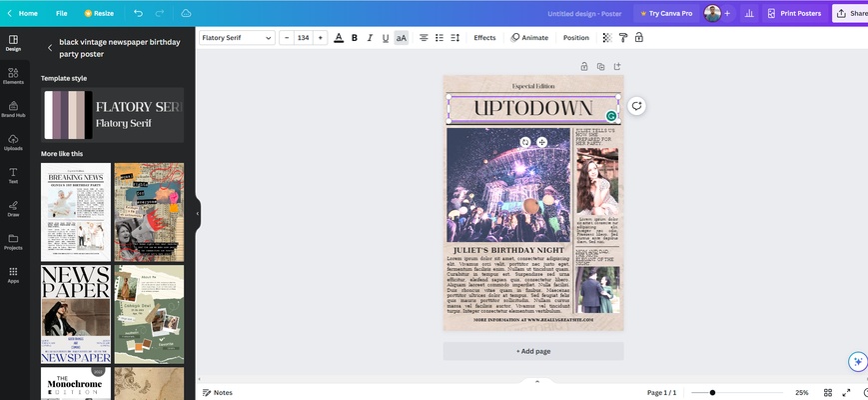Select the Breaking News template thumbnail
The width and height of the screenshot is (868, 400).
[x=76, y=212]
